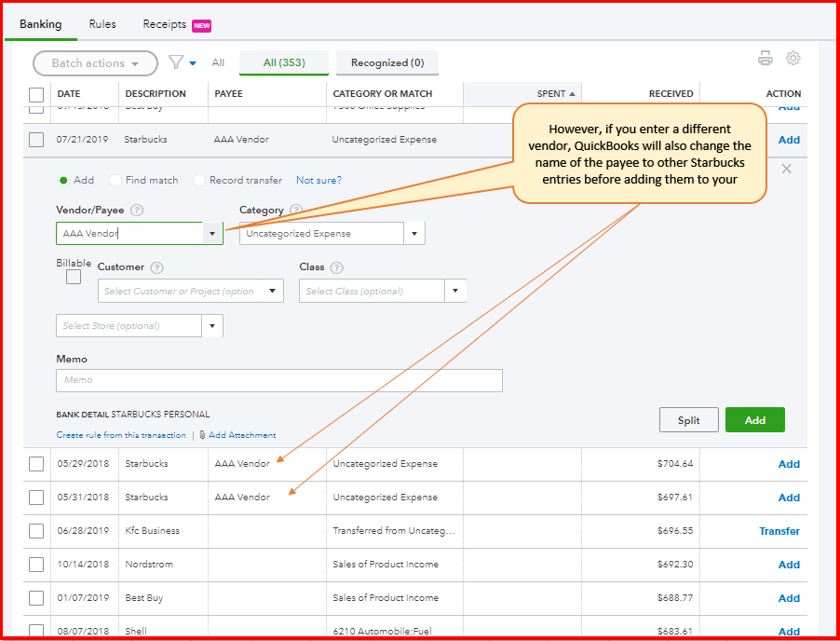Open the Vendor/Payee dropdown arrow
This screenshot has height=641, width=840.
pyautogui.click(x=212, y=234)
